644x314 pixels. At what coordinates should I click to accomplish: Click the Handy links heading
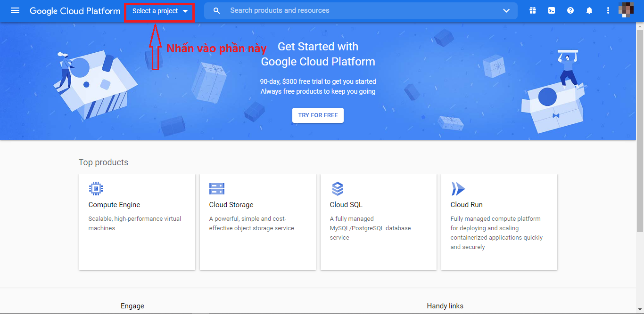[x=445, y=306]
